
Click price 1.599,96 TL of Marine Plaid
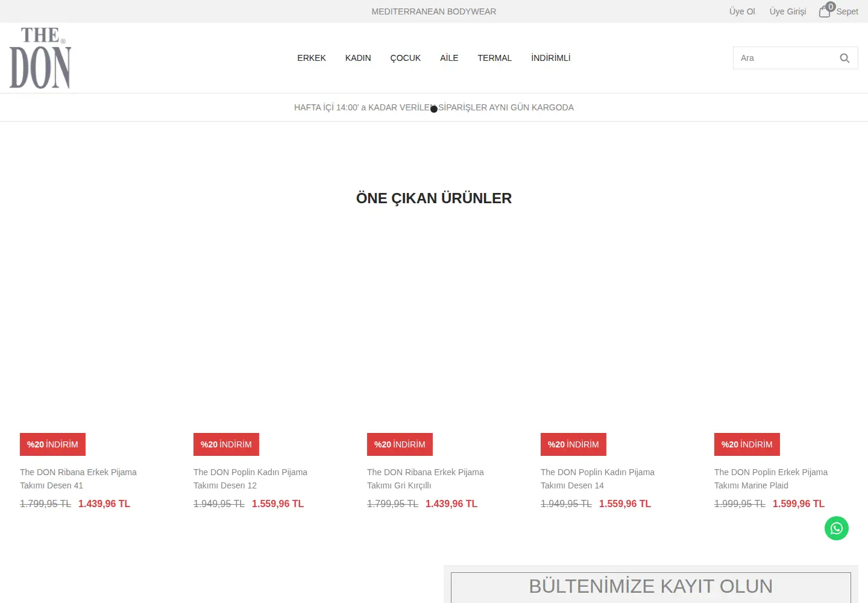(799, 504)
